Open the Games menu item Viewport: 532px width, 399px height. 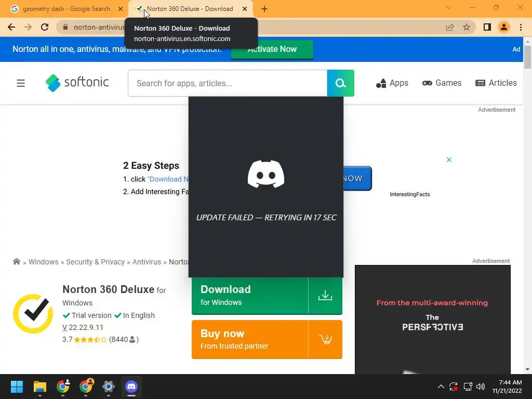[442, 83]
